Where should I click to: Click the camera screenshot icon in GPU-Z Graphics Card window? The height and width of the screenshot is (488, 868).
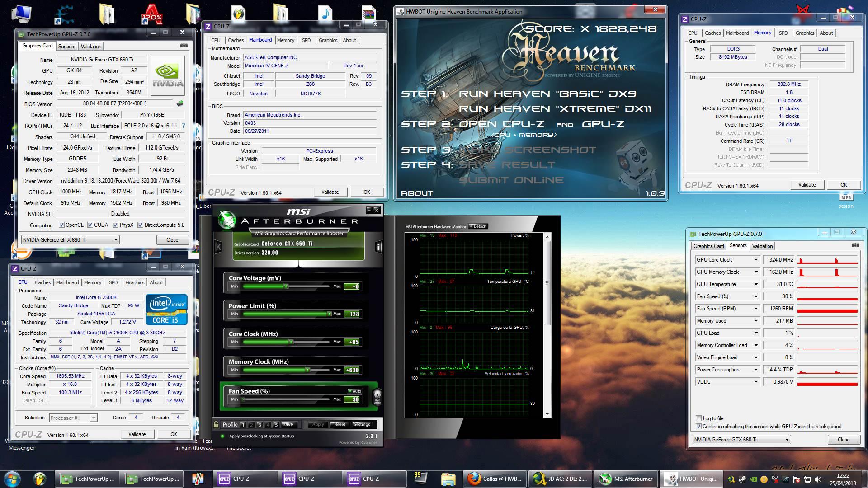tap(184, 46)
